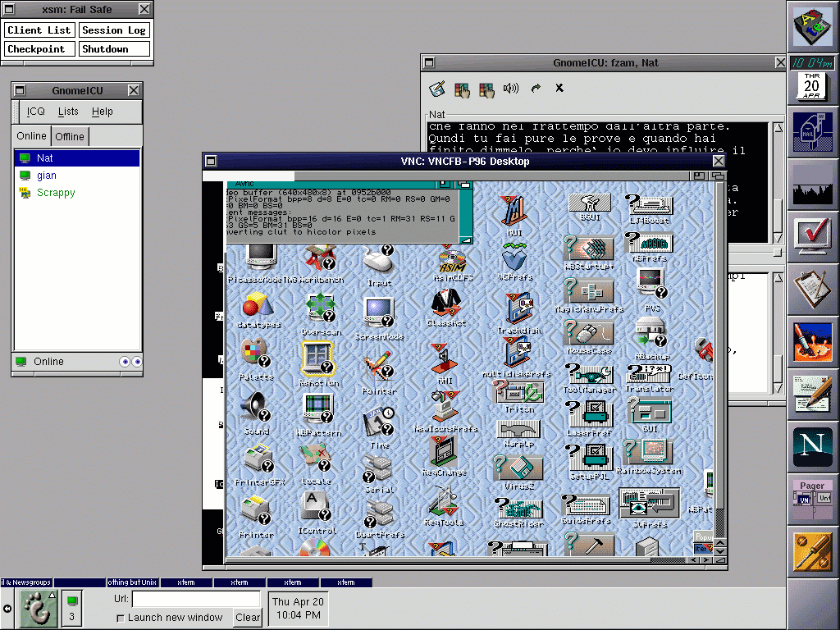Image resolution: width=840 pixels, height=630 pixels.
Task: Click the red checkmark dock icon
Action: tap(812, 235)
